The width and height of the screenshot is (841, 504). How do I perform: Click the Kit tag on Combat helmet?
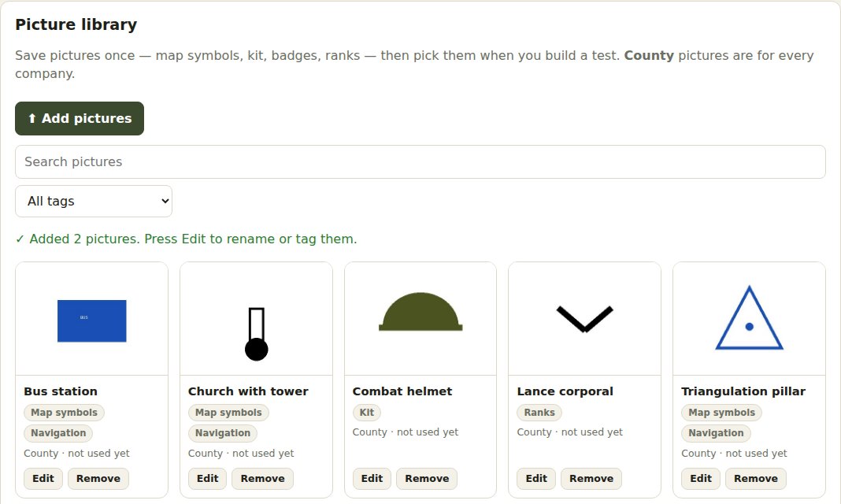click(367, 413)
